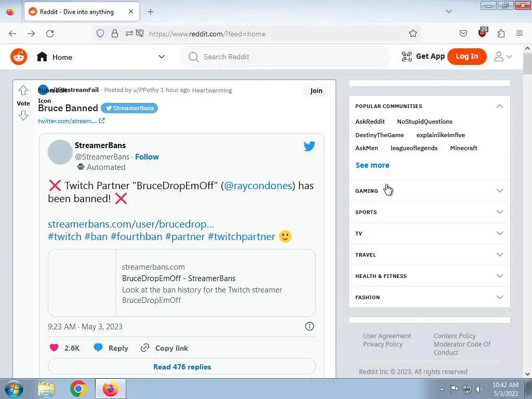Click See more communities
This screenshot has height=399, width=532.
click(373, 165)
